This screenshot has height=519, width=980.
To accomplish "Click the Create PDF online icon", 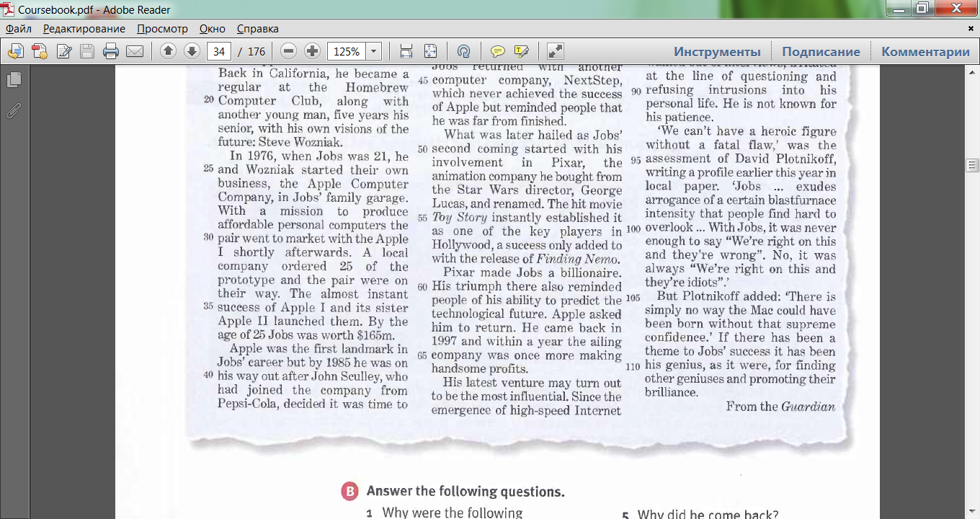I will pos(40,51).
